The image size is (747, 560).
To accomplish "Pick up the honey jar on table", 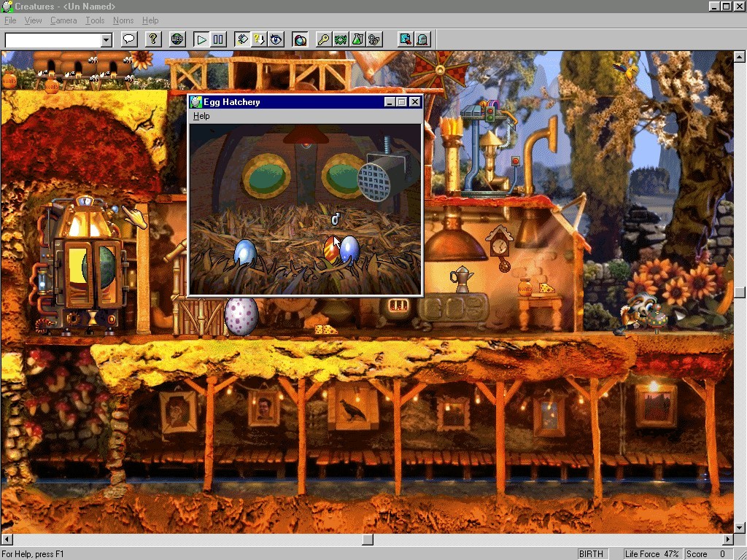I will [x=525, y=287].
